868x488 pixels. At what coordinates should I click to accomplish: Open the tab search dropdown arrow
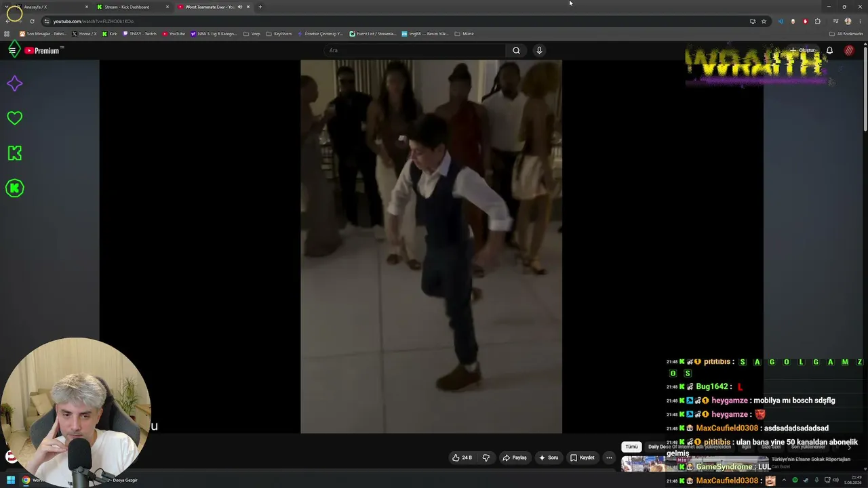coord(7,7)
